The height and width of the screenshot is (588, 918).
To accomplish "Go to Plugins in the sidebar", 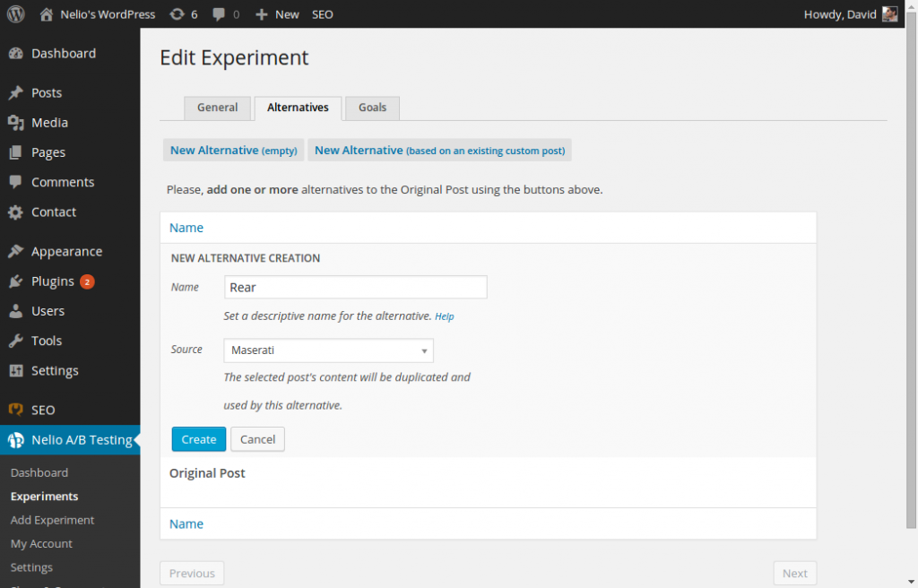I will coord(52,281).
